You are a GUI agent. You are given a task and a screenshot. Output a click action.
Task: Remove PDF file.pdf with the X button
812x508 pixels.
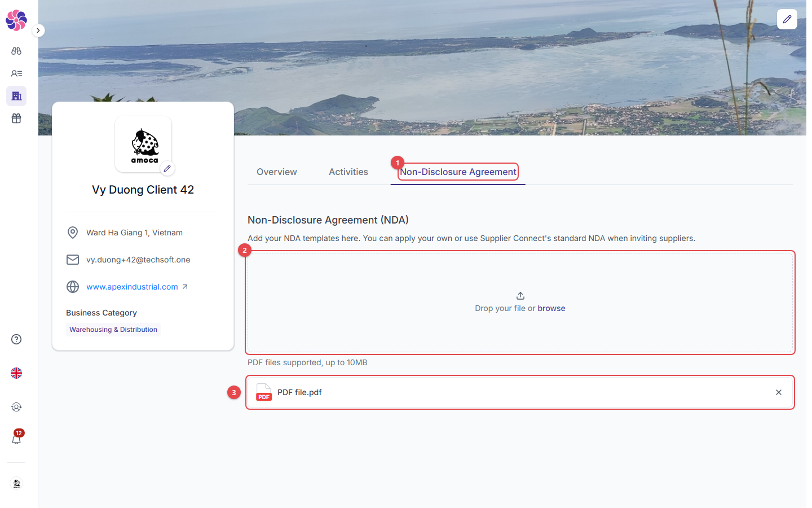pyautogui.click(x=779, y=392)
